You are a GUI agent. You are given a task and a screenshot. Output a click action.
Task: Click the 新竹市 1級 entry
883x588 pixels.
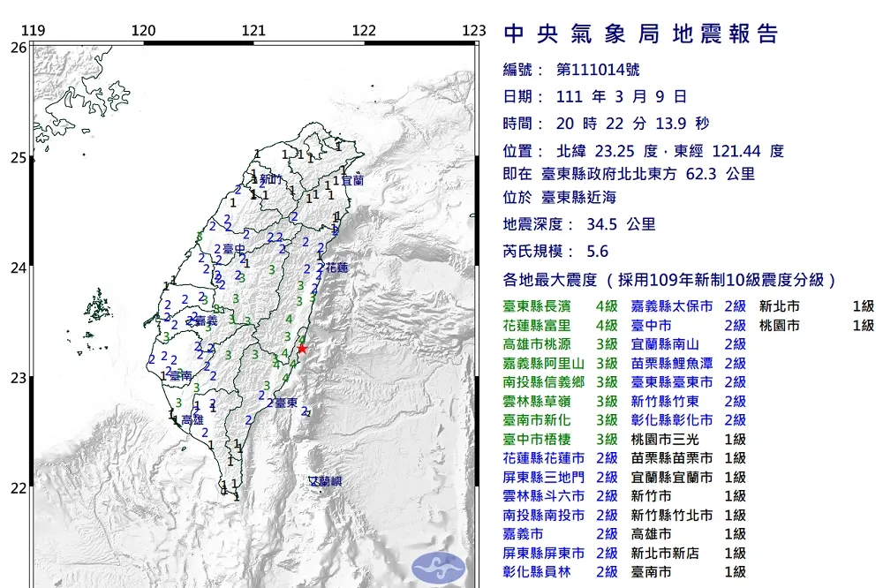pyautogui.click(x=689, y=496)
